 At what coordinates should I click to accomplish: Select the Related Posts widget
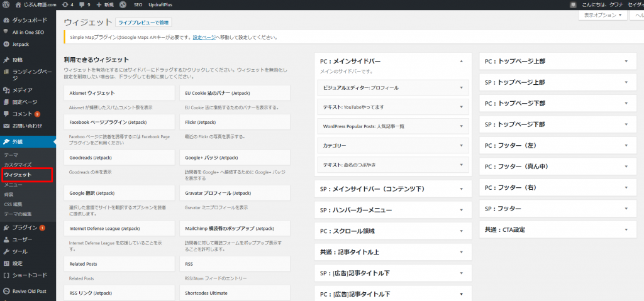119,264
